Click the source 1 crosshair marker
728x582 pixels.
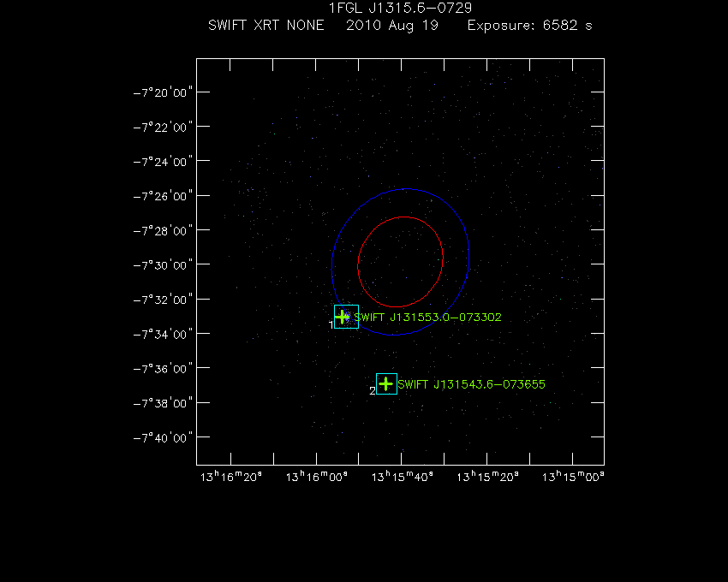[x=343, y=317]
